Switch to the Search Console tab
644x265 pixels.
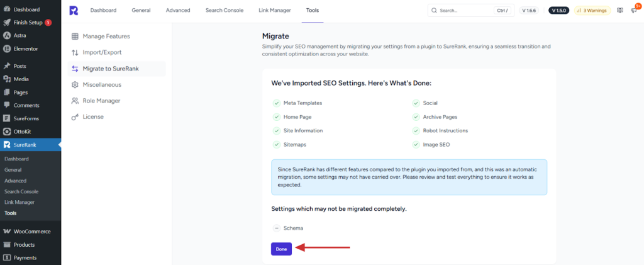tap(225, 11)
